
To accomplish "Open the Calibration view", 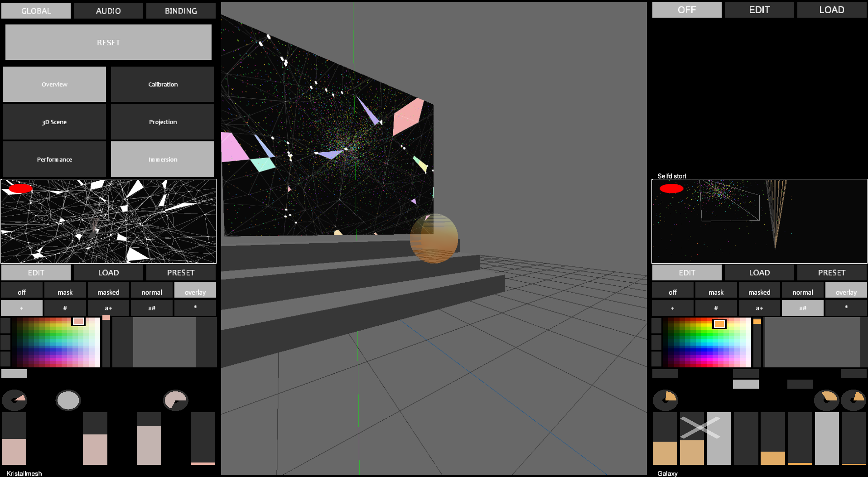I will (x=163, y=84).
